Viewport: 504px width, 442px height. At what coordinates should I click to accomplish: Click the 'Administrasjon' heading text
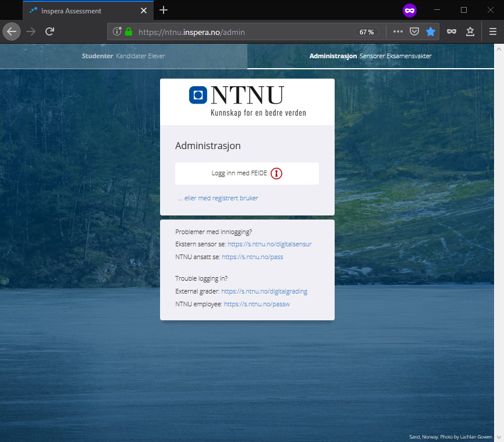(x=208, y=146)
